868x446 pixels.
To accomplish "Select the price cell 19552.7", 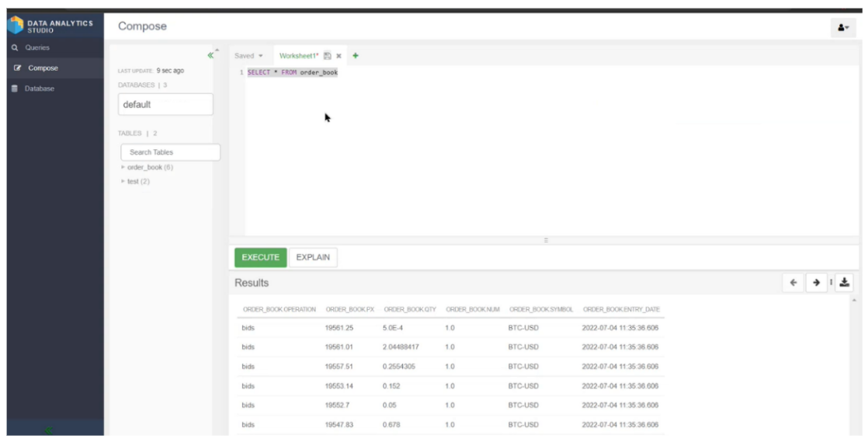I will coord(337,406).
